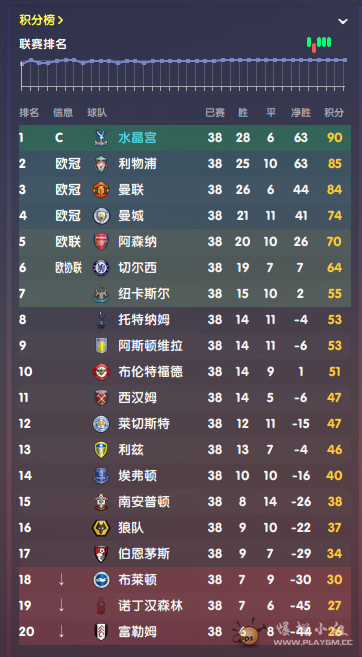This screenshot has width=362, height=657.
Task: Open the 积分榜 league table link
Action: pos(41,20)
